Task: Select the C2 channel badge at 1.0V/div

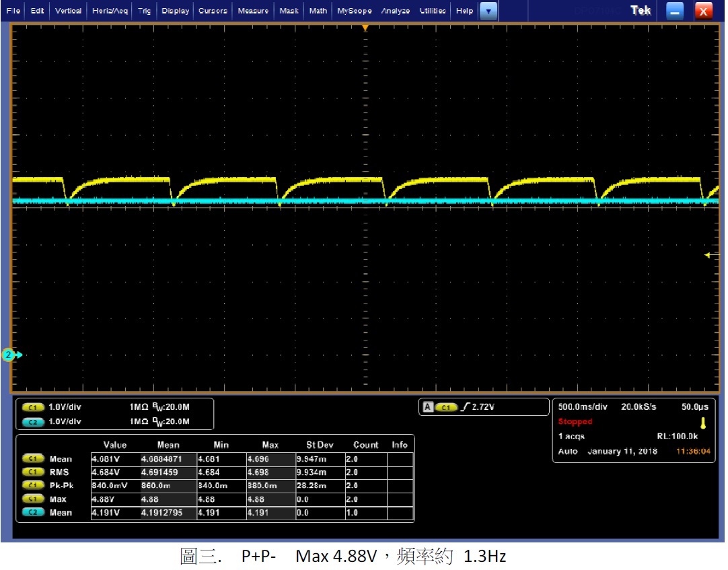Action: (x=33, y=421)
